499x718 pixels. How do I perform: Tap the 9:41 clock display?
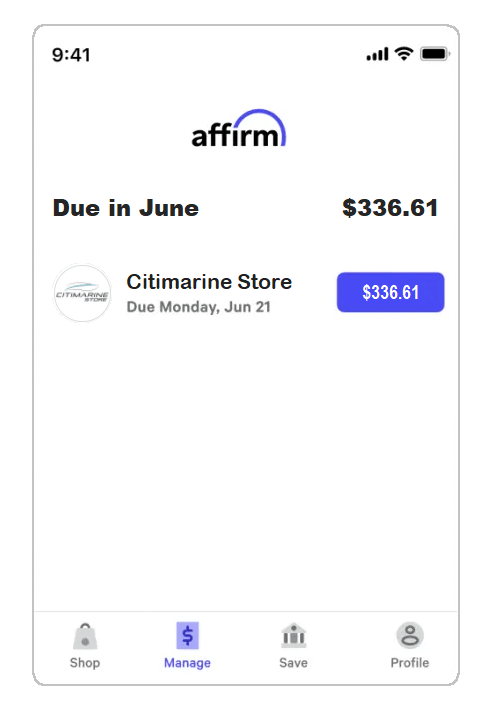tap(71, 55)
